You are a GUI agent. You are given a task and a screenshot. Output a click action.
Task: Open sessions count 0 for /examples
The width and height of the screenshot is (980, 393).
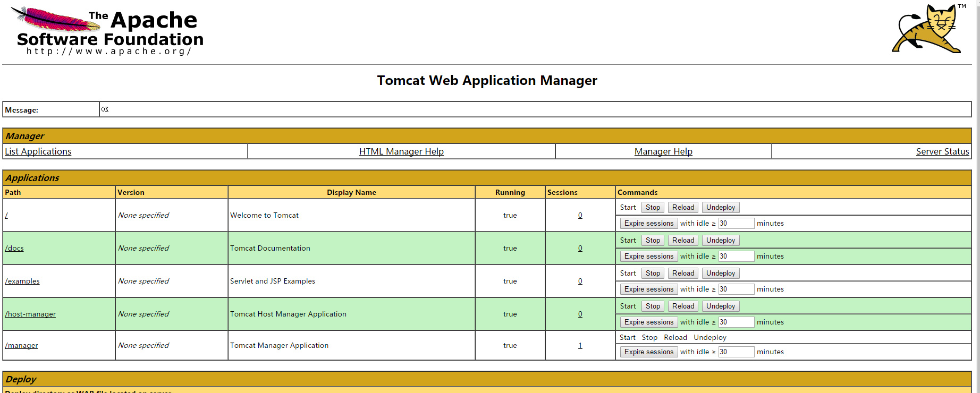(x=580, y=281)
